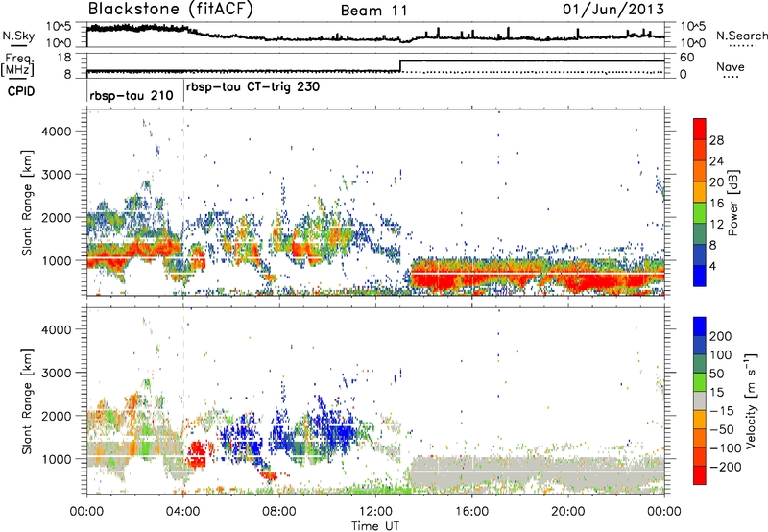Click the date '01/Jun/2013'
Screen dimensions: 768x532
tap(613, 10)
